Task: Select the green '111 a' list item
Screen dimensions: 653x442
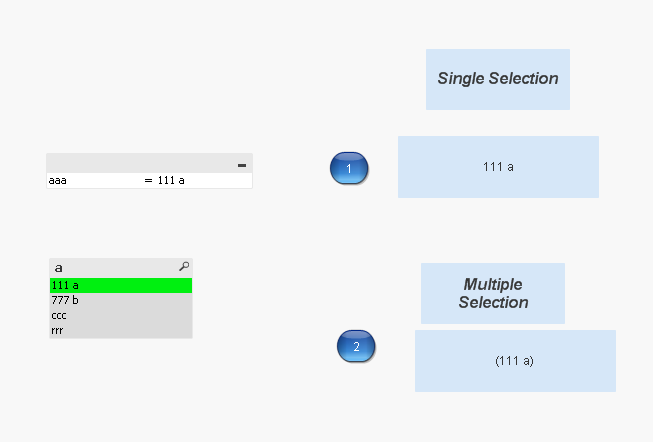Action: click(x=120, y=285)
